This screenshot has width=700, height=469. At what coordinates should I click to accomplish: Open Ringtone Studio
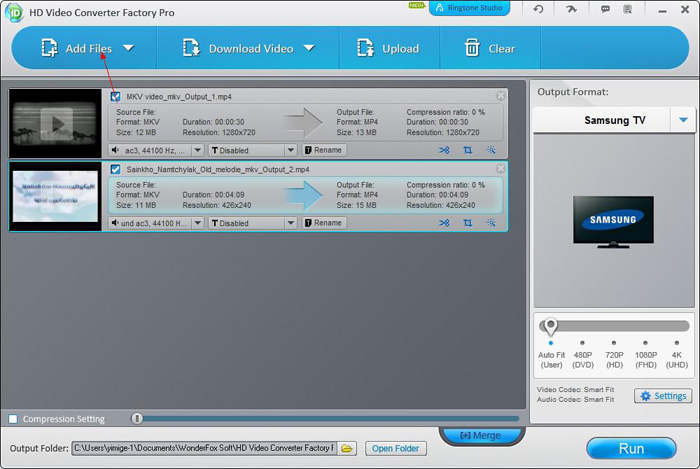[469, 8]
